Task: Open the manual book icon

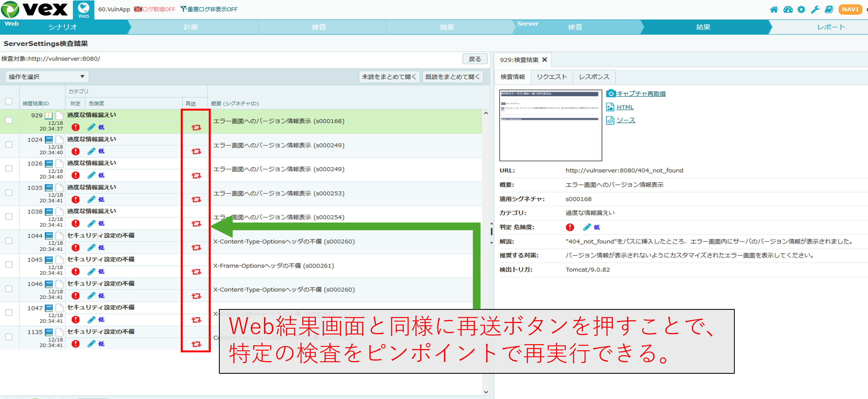Action: 829,9
